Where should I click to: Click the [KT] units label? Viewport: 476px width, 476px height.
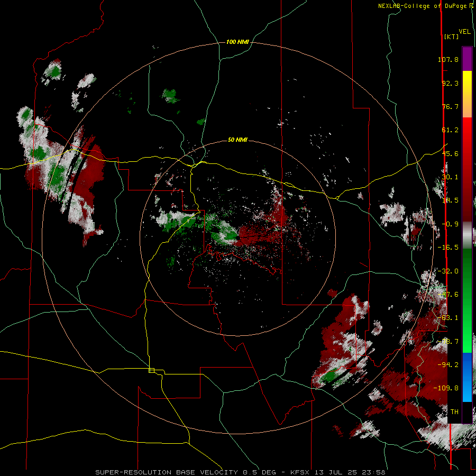point(451,36)
